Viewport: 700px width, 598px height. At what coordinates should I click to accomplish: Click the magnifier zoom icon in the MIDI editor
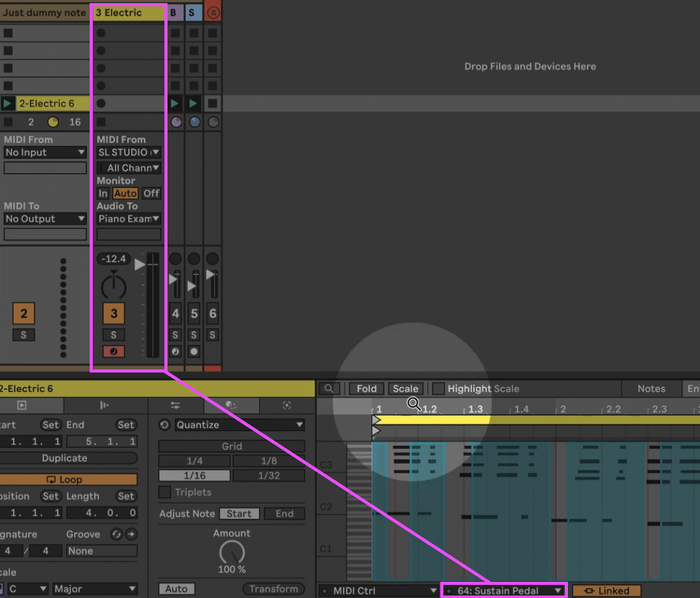coord(329,388)
